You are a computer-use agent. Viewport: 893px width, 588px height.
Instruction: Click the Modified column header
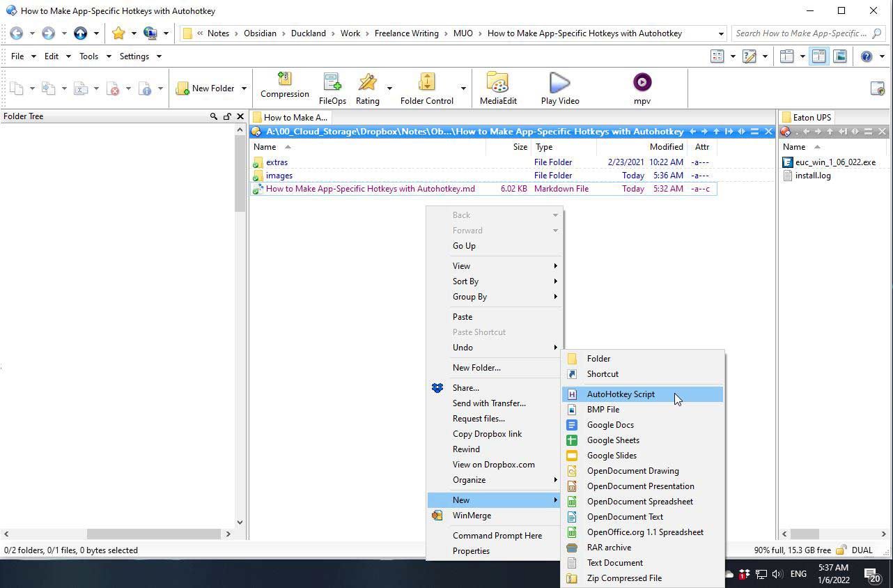(x=666, y=147)
